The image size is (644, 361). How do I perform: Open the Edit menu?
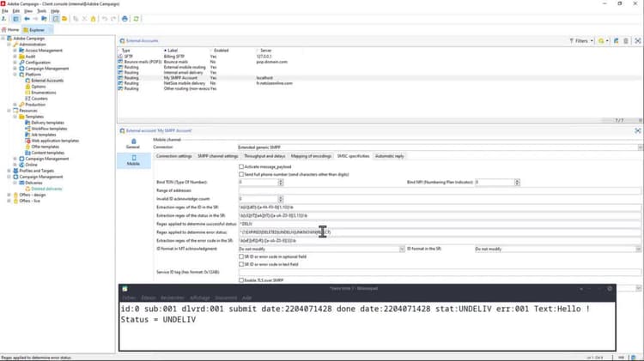pyautogui.click(x=16, y=11)
